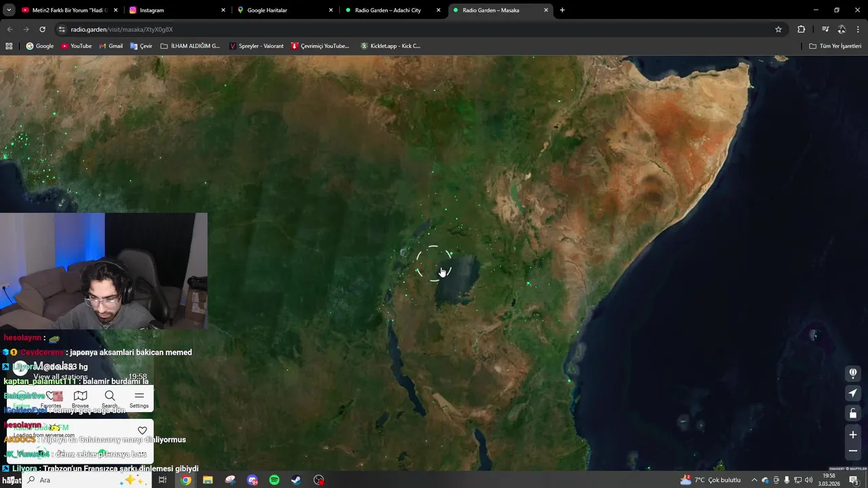Screen dimensions: 868x488
Task: Open the Çevir bookmark
Action: point(141,46)
